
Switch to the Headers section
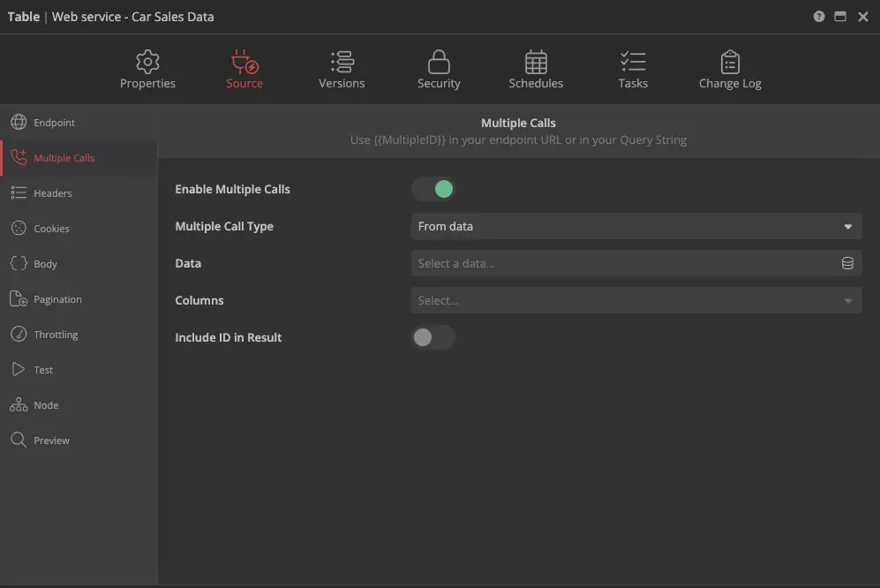coord(53,193)
